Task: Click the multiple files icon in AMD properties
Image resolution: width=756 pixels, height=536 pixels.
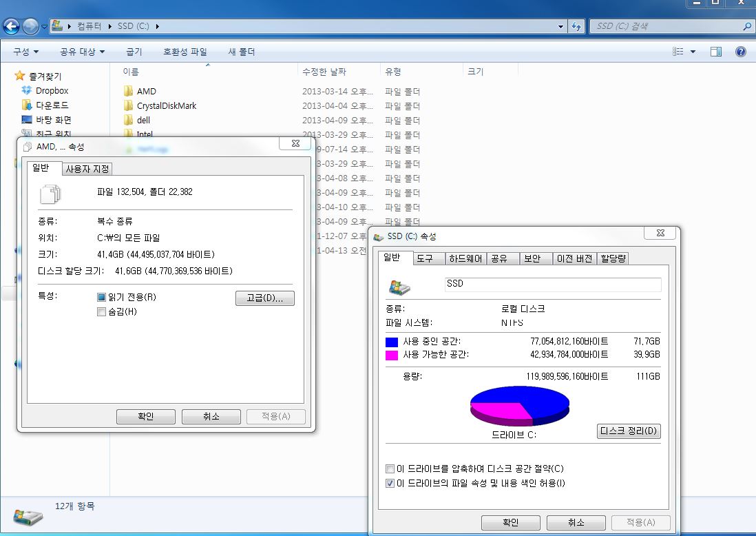Action: click(50, 194)
